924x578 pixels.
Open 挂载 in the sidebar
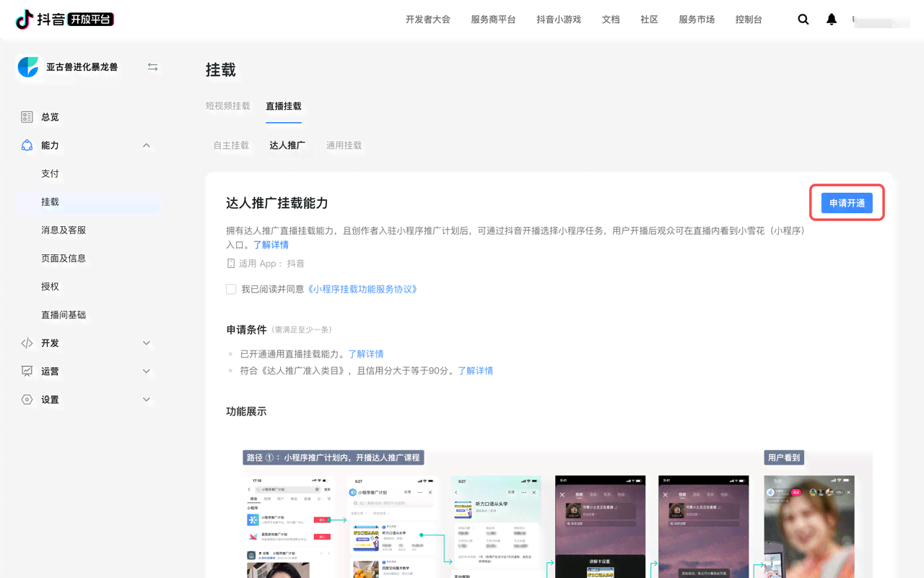(88, 202)
